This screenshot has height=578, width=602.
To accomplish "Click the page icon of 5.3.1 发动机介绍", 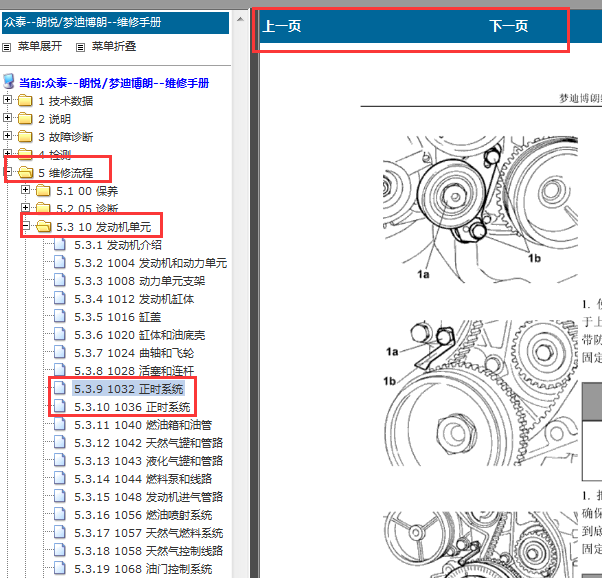I will 60,244.
